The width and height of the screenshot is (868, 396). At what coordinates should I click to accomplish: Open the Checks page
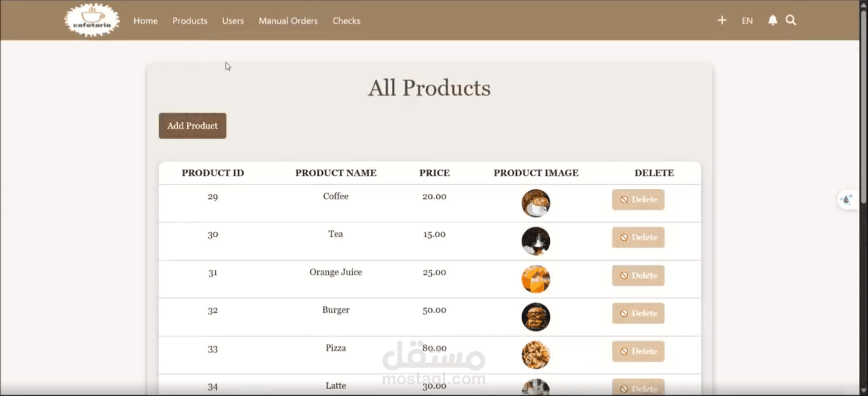[347, 21]
